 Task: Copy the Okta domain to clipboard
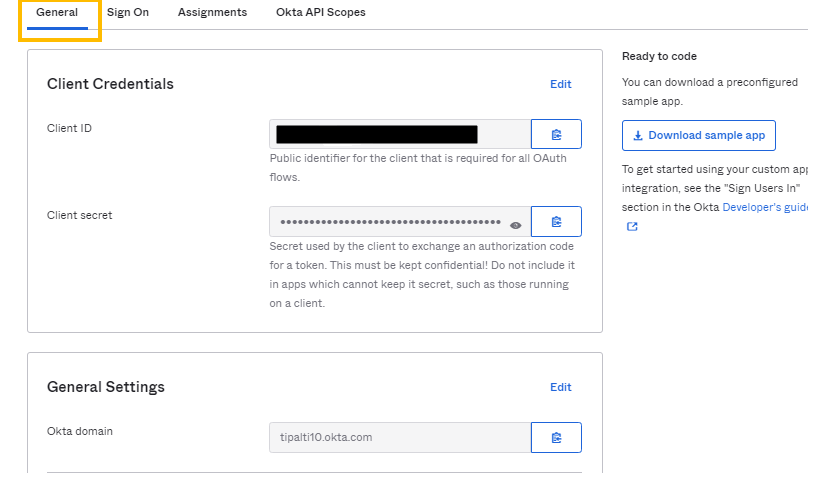[556, 437]
